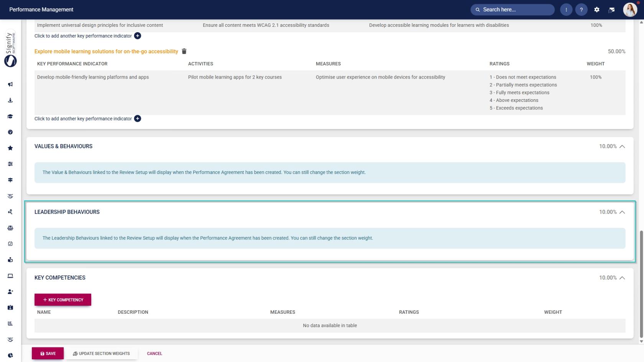The height and width of the screenshot is (362, 644).
Task: Click 'Pilot mobile learning apps for 2 key courses'
Action: coord(235,77)
